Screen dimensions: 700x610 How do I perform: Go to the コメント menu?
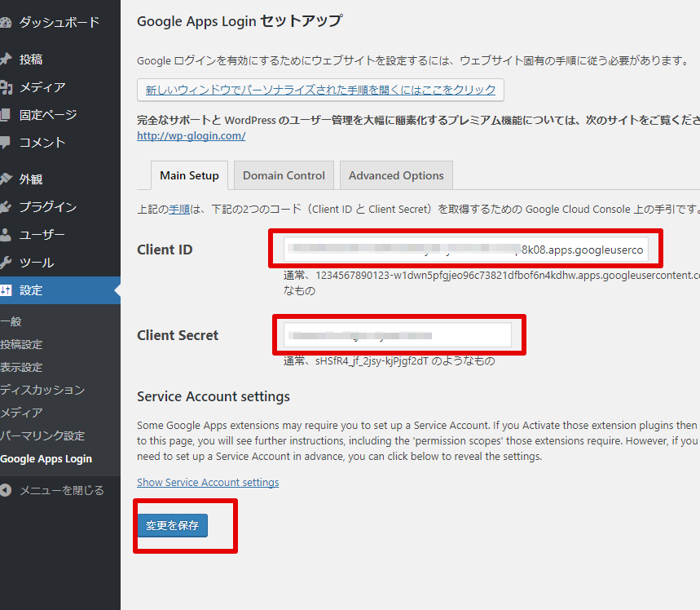(x=42, y=143)
